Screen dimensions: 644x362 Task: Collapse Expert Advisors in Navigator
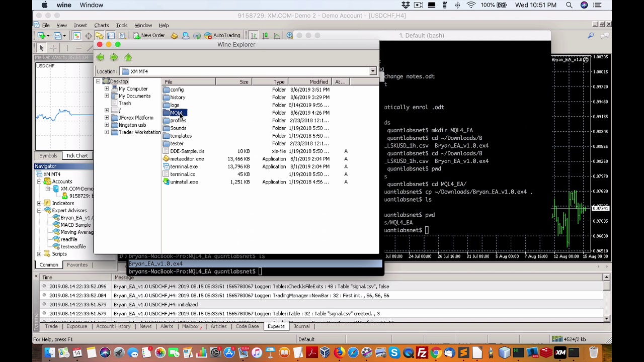[x=39, y=211]
